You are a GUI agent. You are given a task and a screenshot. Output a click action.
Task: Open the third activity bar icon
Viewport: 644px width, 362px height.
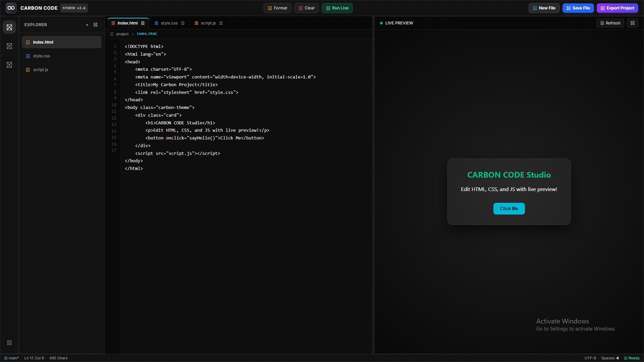(9, 65)
